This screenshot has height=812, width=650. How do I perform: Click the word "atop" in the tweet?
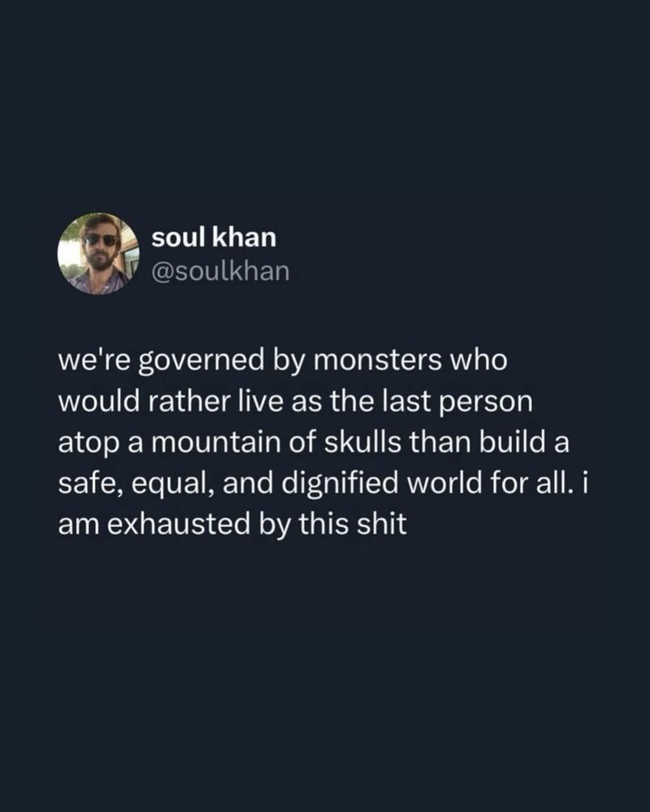tap(88, 444)
